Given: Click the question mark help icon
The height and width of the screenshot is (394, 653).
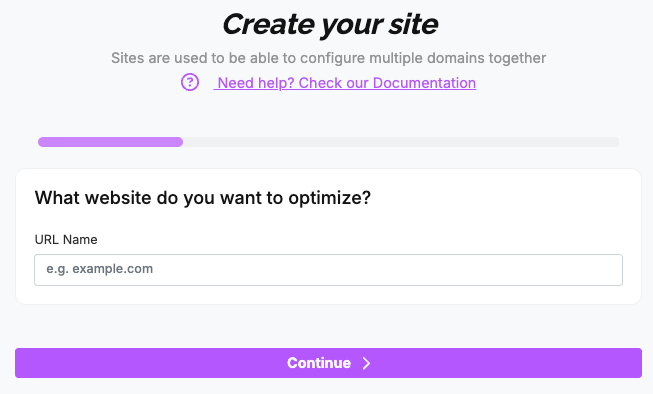Looking at the screenshot, I should [190, 82].
